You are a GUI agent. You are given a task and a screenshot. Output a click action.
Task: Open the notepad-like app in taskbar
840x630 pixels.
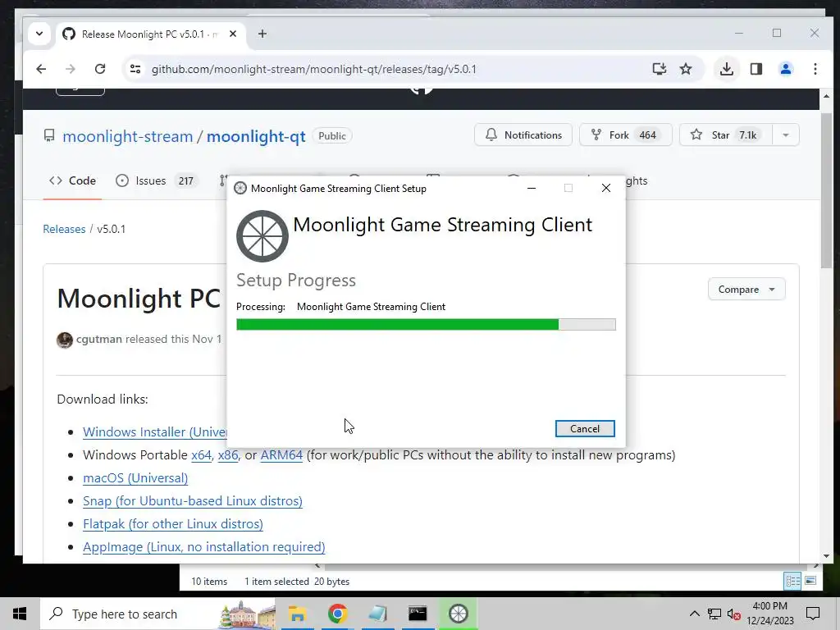click(377, 614)
